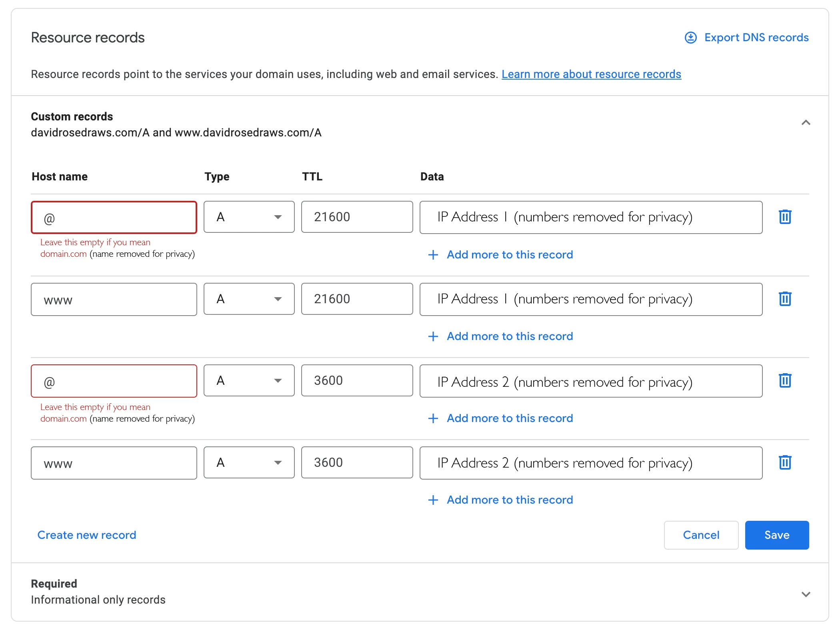
Task: Open Type dropdown for first @ record
Action: [x=249, y=217]
